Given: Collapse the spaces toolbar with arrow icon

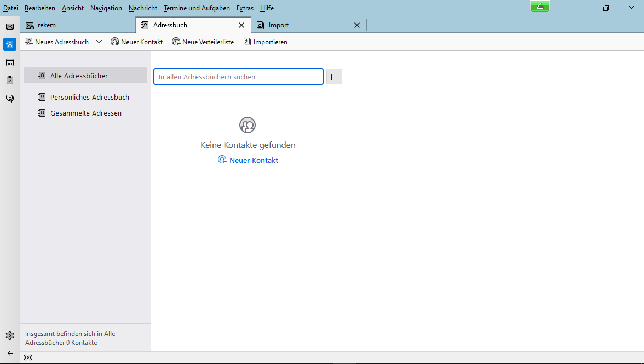Looking at the screenshot, I should (x=10, y=353).
